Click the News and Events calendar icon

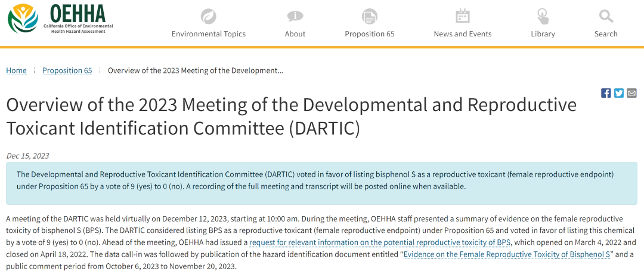click(x=463, y=16)
